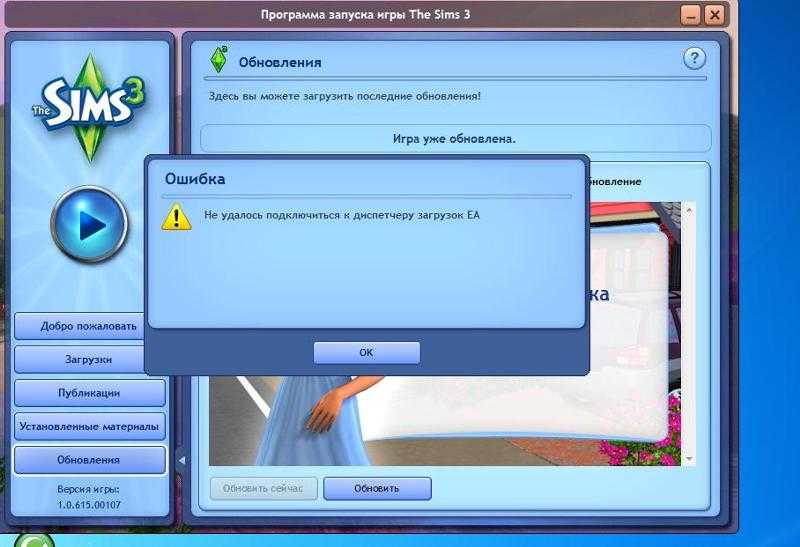800x547 pixels.
Task: Click the scroll down arrow in news pane
Action: tap(689, 459)
